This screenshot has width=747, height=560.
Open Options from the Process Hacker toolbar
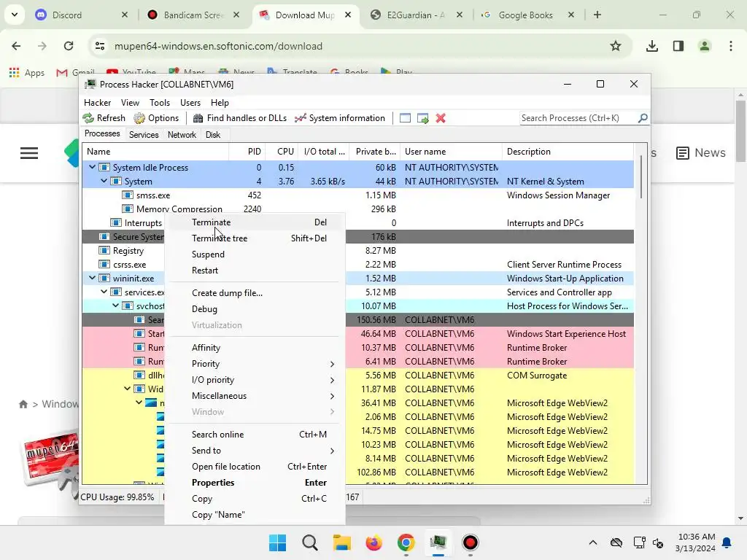click(156, 118)
